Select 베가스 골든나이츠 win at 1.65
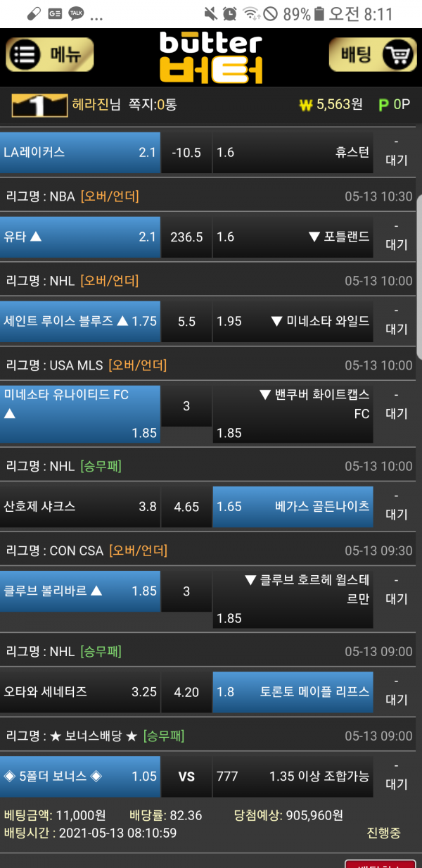 pyautogui.click(x=293, y=506)
